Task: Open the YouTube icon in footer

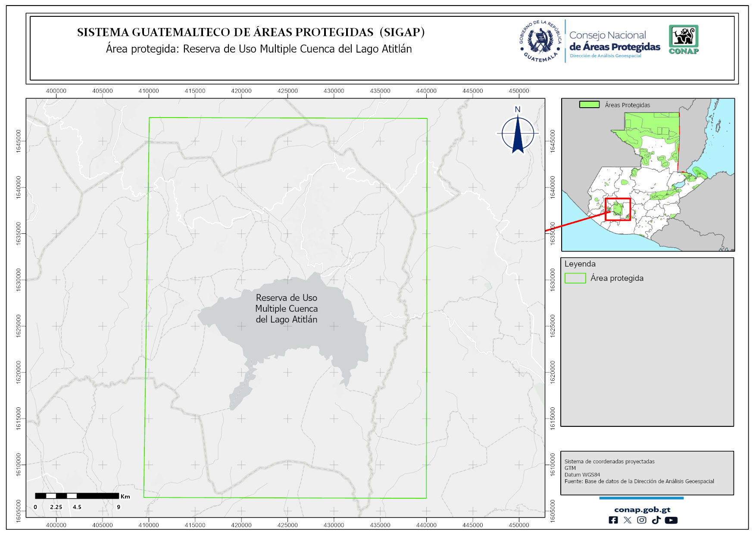Action: pos(671,520)
